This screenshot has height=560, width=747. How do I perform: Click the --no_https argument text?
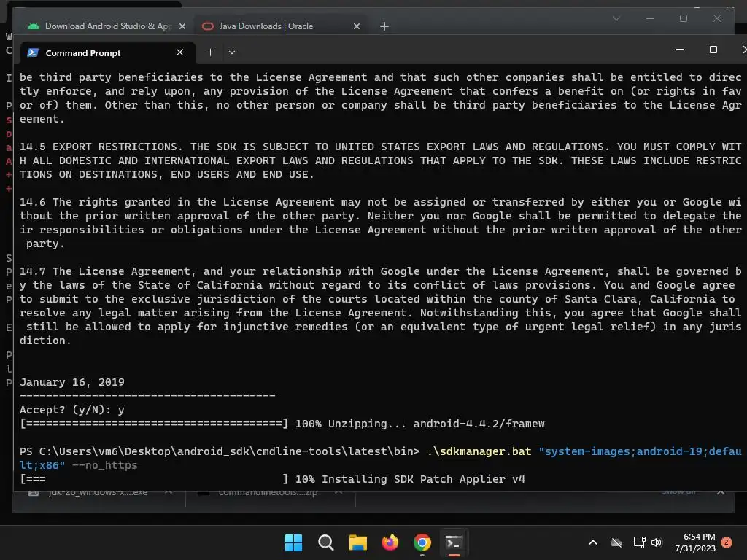coord(104,465)
